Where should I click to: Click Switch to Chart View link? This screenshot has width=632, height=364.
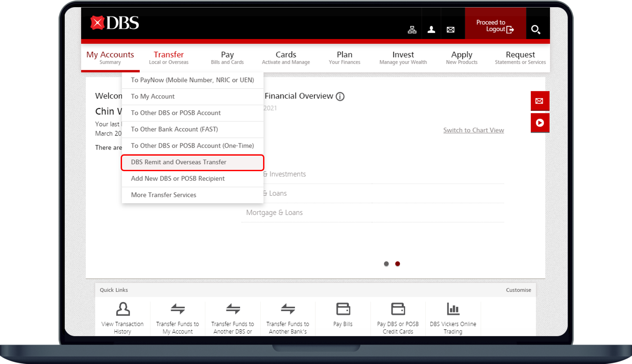[473, 130]
